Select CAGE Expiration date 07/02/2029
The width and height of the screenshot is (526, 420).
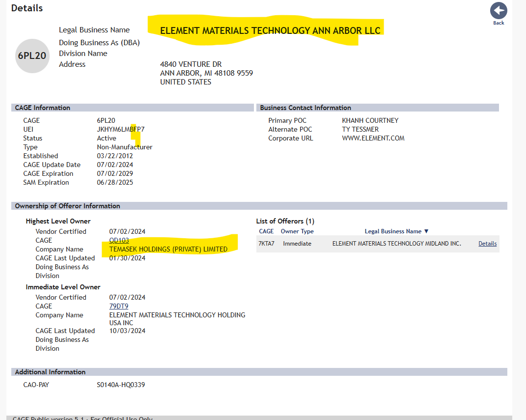point(115,173)
